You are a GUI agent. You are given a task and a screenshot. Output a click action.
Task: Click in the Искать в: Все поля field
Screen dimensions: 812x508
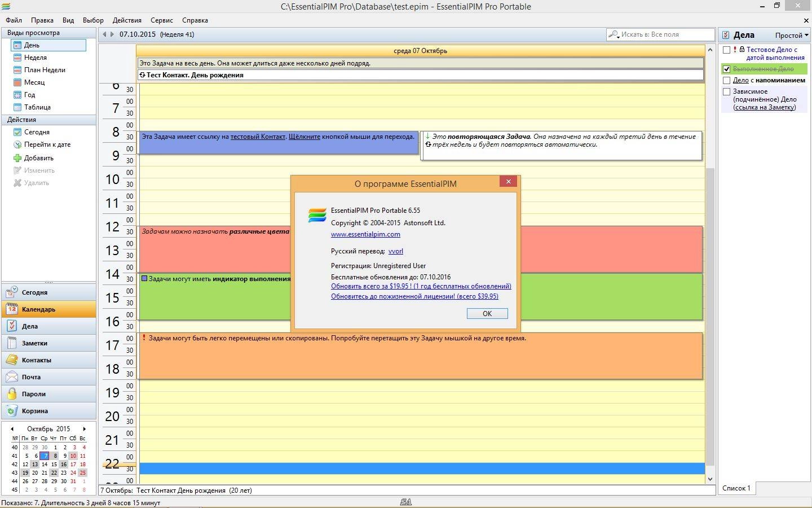(x=665, y=34)
